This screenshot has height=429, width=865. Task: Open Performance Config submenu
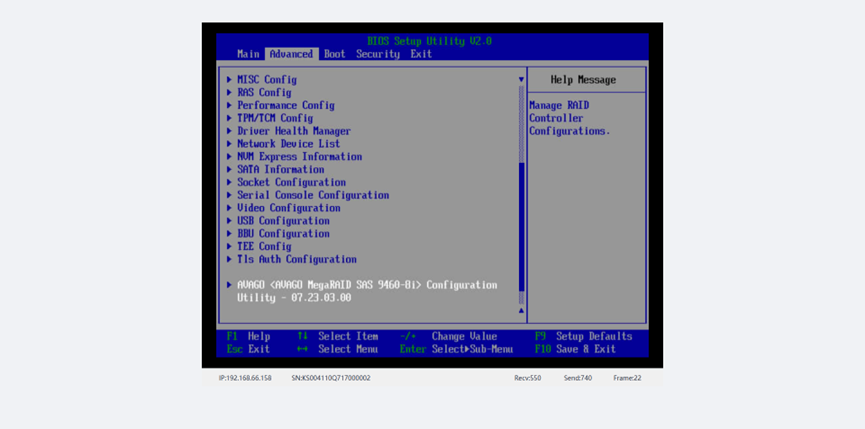[x=285, y=106]
